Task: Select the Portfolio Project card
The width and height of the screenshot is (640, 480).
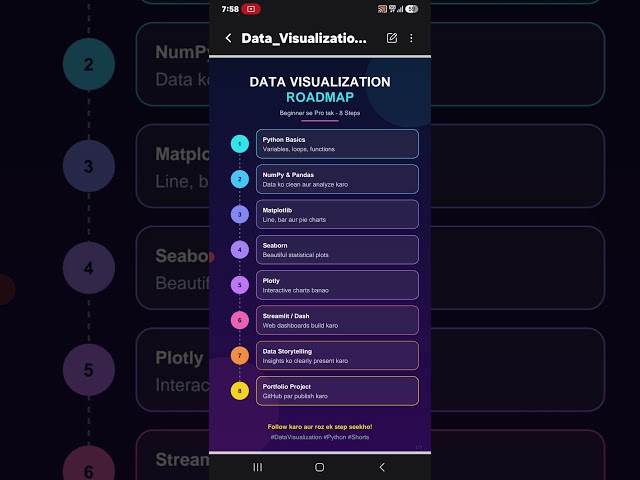Action: (x=337, y=391)
